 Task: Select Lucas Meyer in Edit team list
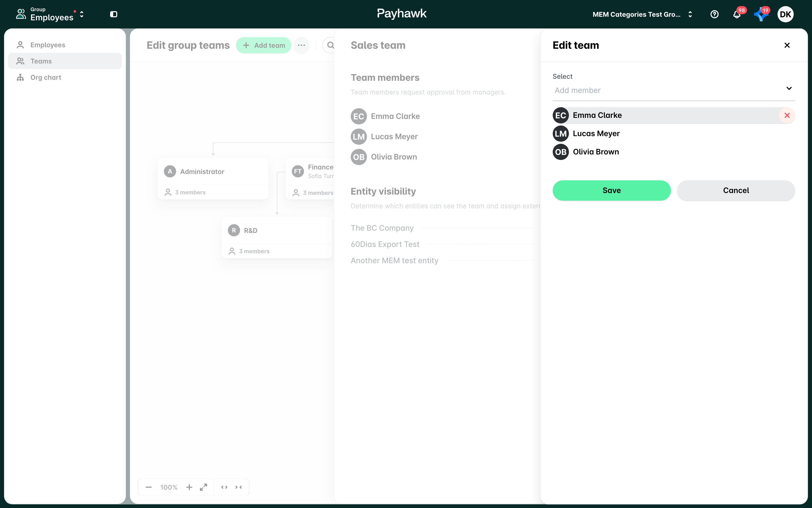pyautogui.click(x=674, y=133)
